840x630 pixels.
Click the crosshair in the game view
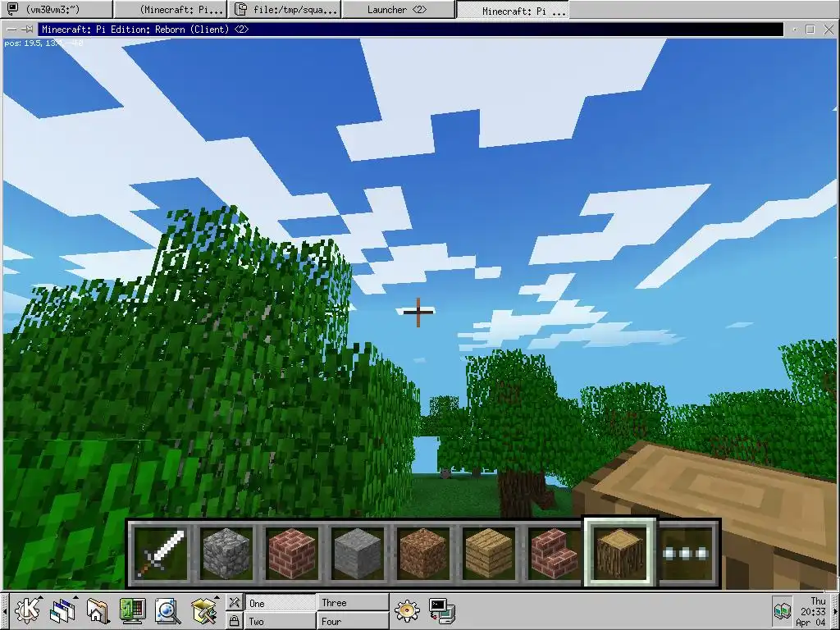[x=418, y=312]
